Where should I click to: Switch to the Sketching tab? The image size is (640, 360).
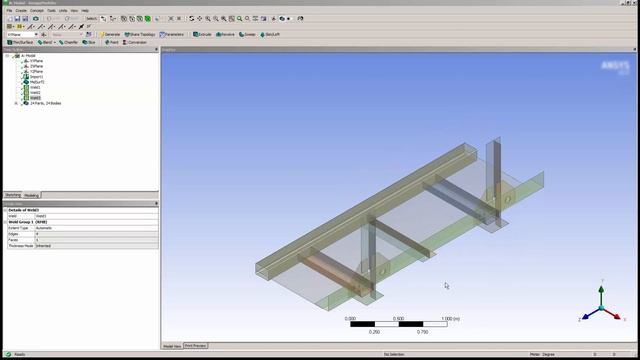coord(13,195)
